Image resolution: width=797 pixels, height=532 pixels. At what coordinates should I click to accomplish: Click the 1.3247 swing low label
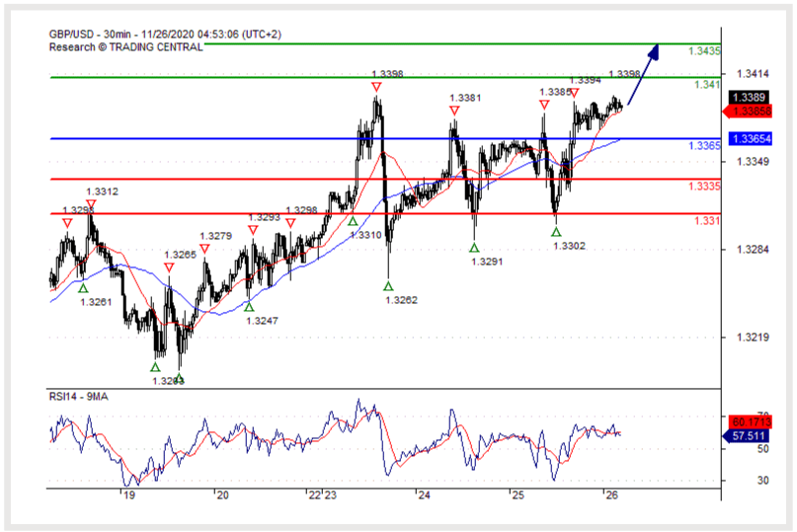point(263,321)
